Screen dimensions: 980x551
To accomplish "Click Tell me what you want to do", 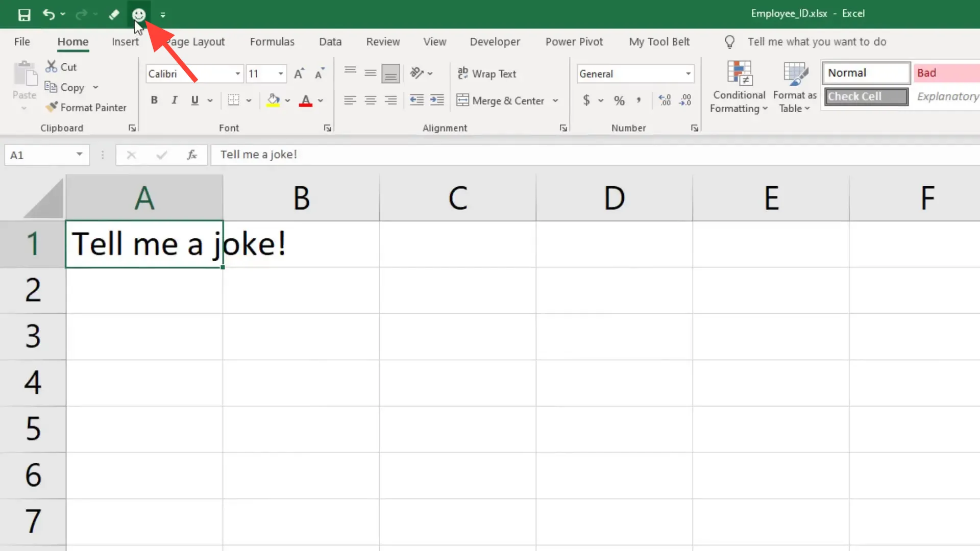I will (816, 42).
